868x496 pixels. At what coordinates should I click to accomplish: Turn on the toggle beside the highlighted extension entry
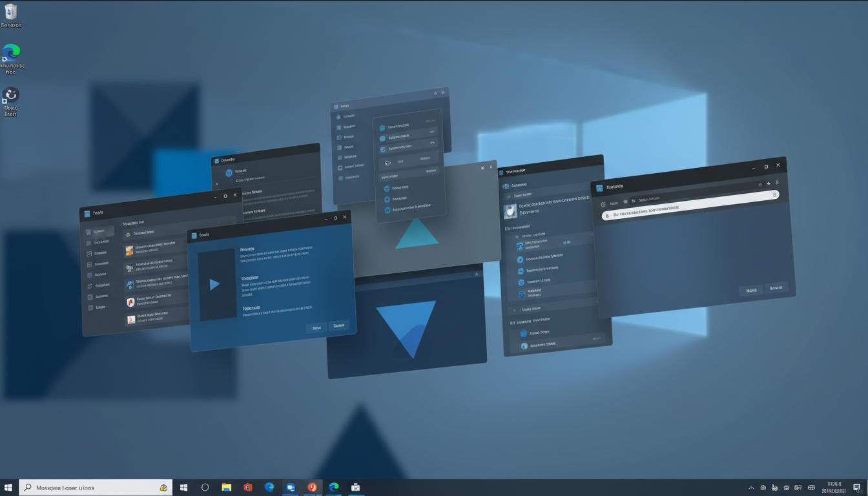[566, 243]
